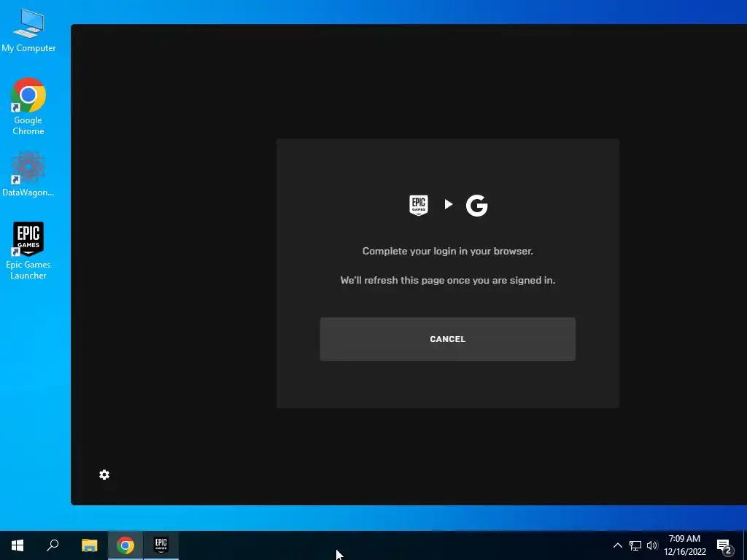Show hidden system tray icons

point(617,545)
